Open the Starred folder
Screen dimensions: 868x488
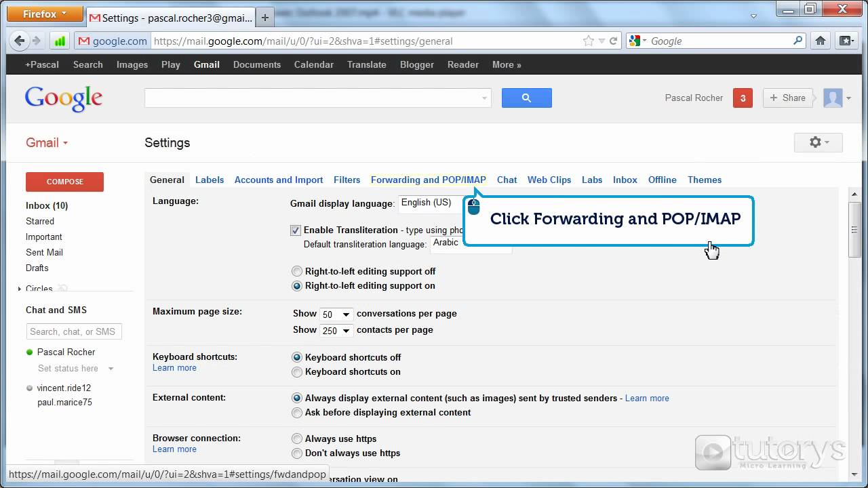(40, 221)
